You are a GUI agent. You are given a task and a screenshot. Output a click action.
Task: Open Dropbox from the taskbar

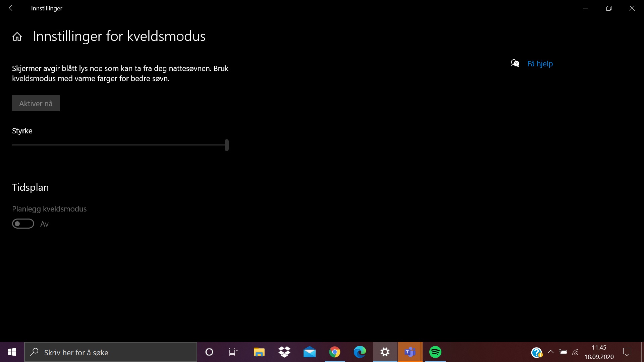coord(284,352)
